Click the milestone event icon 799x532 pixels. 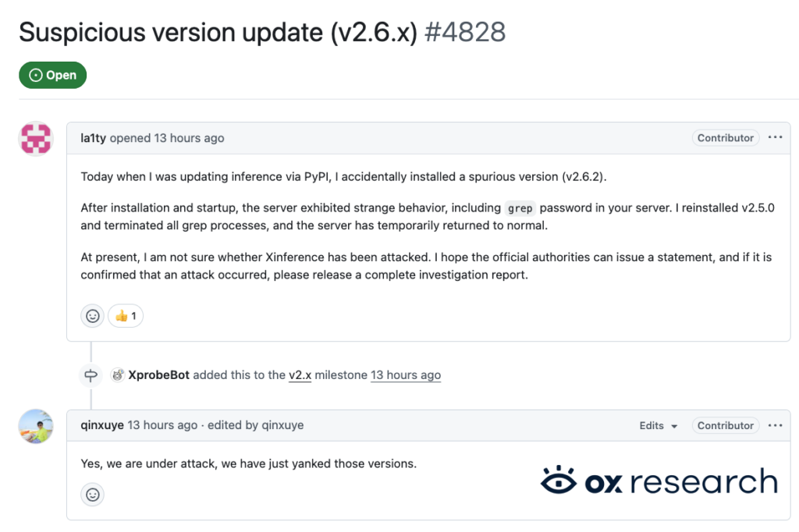click(91, 374)
